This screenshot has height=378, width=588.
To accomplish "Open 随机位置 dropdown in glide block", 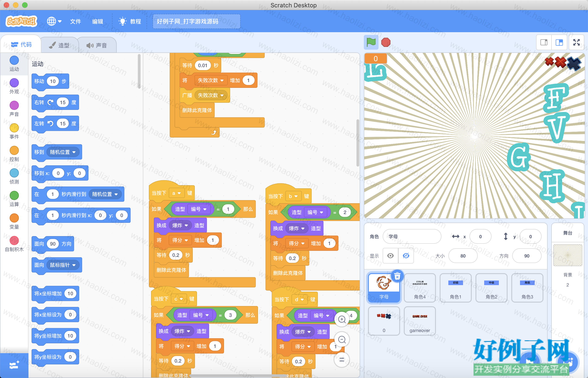I will [105, 194].
